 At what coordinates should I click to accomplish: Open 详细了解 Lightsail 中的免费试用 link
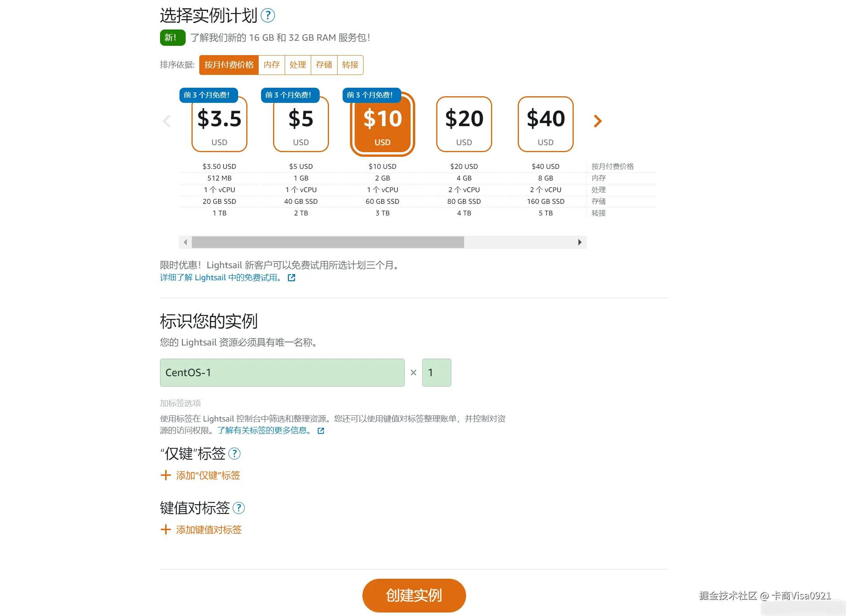pyautogui.click(x=221, y=278)
